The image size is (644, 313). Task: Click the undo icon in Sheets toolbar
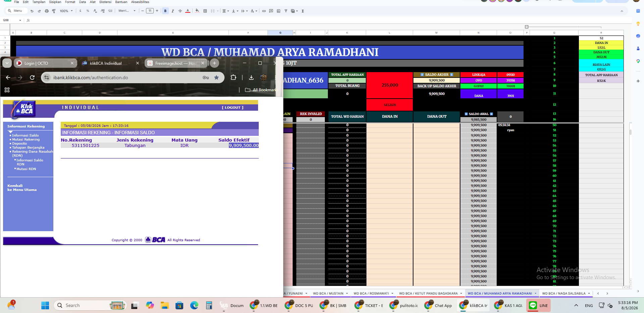(32, 11)
